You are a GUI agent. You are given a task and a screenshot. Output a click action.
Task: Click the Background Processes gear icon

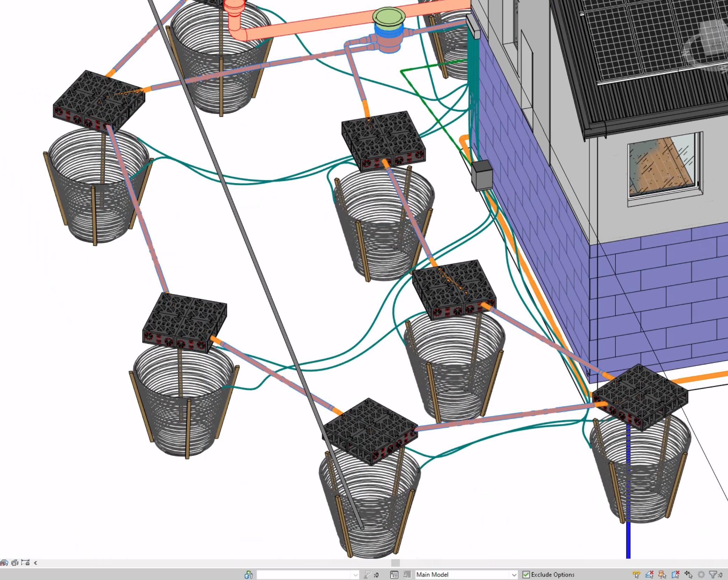coord(701,575)
